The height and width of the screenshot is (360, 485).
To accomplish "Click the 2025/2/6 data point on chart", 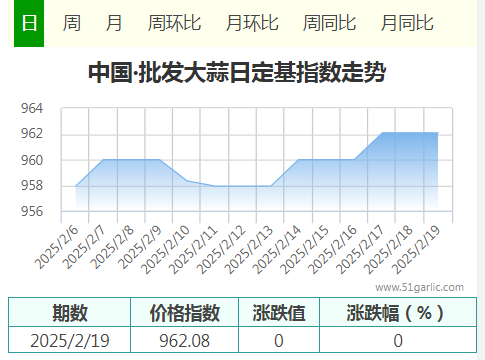I will click(76, 186).
